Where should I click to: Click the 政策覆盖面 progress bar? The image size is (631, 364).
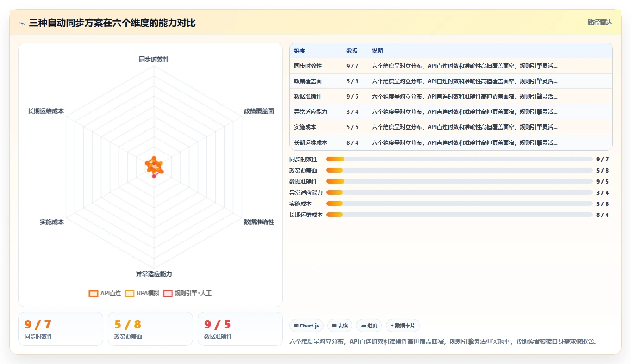(x=459, y=170)
